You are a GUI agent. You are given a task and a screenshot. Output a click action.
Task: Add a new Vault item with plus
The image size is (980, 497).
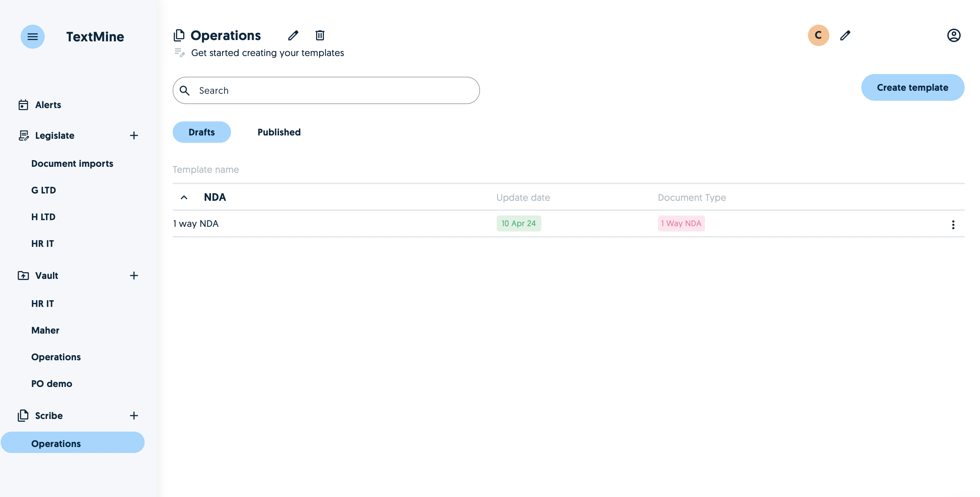pyautogui.click(x=134, y=276)
